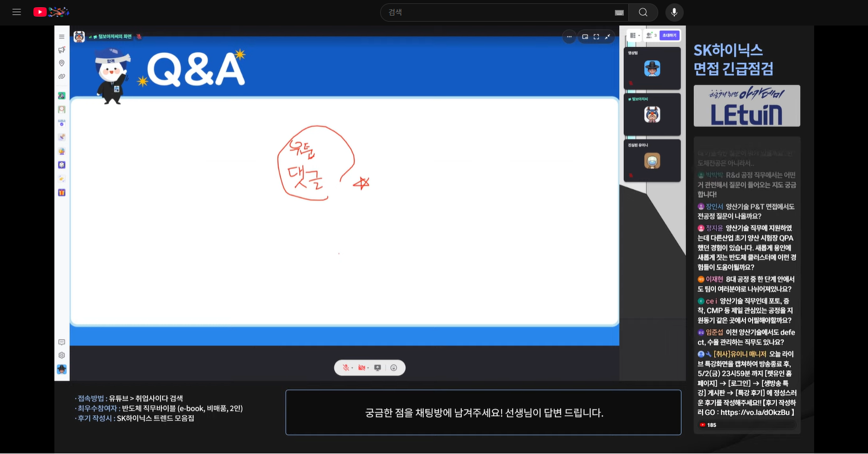Open the on-screen keyboard in search box
The image size is (868, 454).
click(619, 13)
